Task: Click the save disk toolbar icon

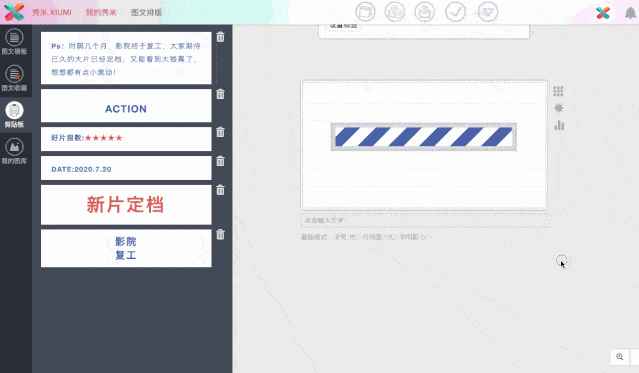Action: tap(424, 12)
